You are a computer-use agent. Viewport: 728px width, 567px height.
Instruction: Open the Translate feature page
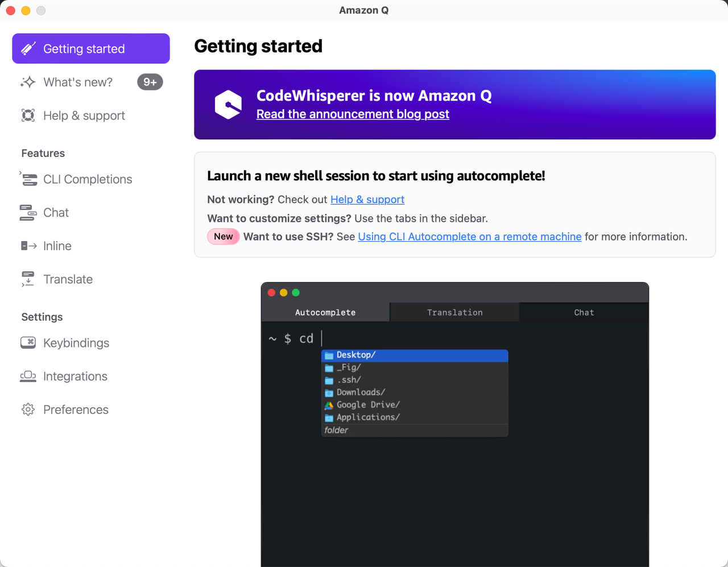[91, 279]
